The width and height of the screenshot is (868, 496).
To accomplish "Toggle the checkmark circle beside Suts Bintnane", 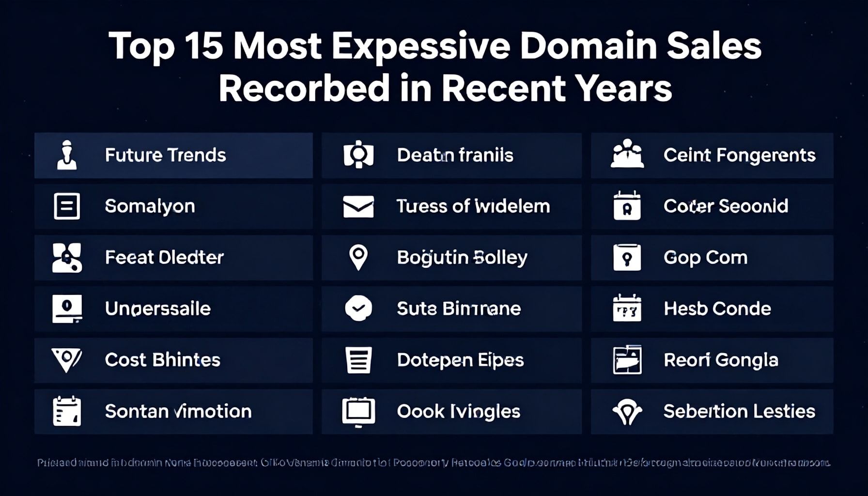I will pyautogui.click(x=358, y=309).
